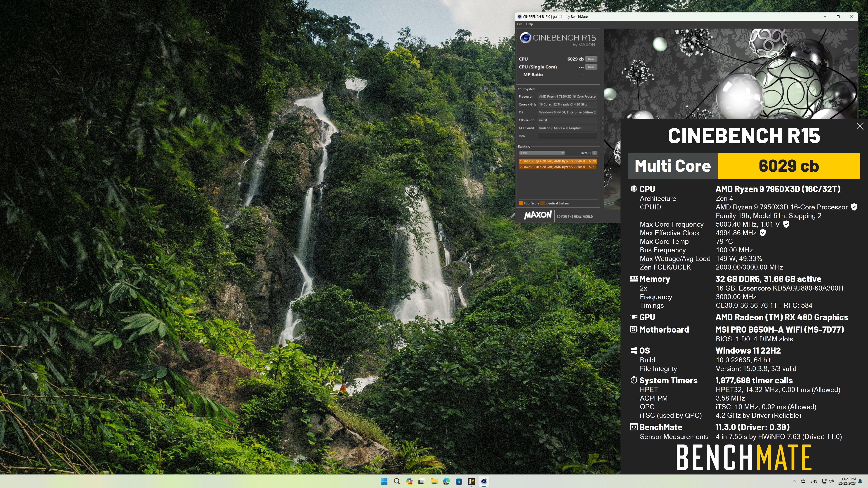Click the AMD Ryzen 9 7950X3D (16C/32T) text
This screenshot has height=488, width=868.
[x=778, y=189]
